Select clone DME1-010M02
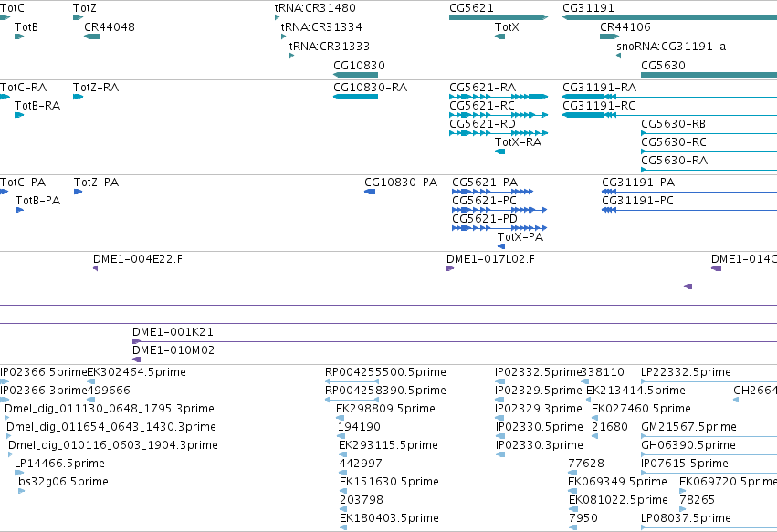This screenshot has width=777, height=532. (173, 350)
